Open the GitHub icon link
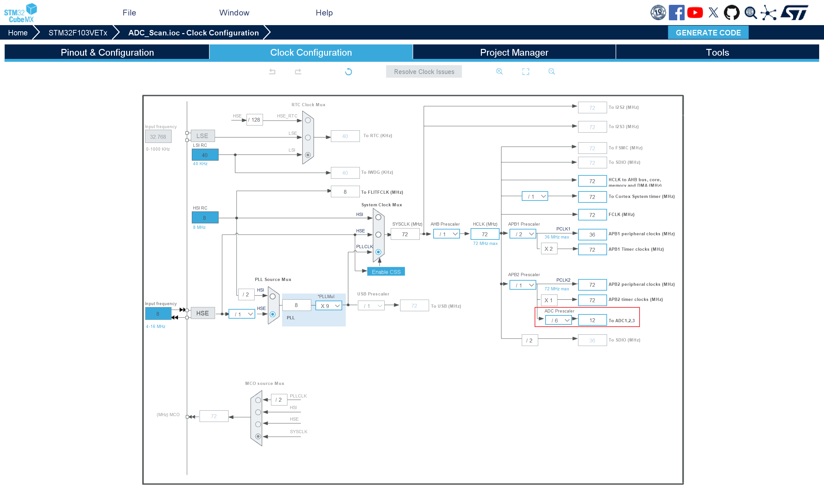Viewport: 824px width, 504px height. pyautogui.click(x=731, y=13)
